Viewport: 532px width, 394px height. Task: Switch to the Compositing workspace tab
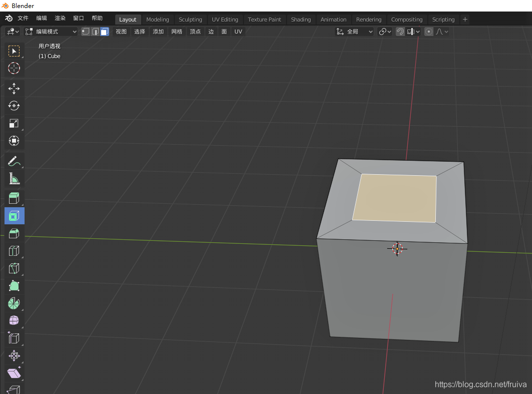407,20
